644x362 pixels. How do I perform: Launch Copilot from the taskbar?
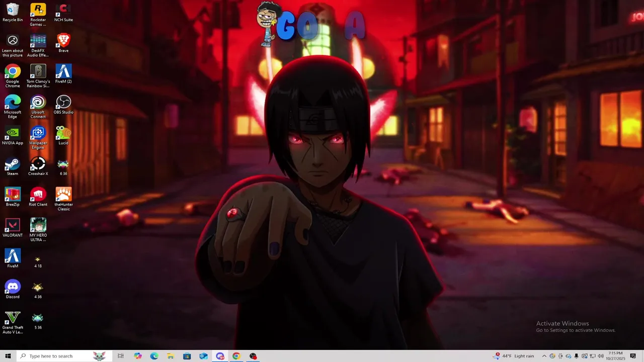(138, 356)
